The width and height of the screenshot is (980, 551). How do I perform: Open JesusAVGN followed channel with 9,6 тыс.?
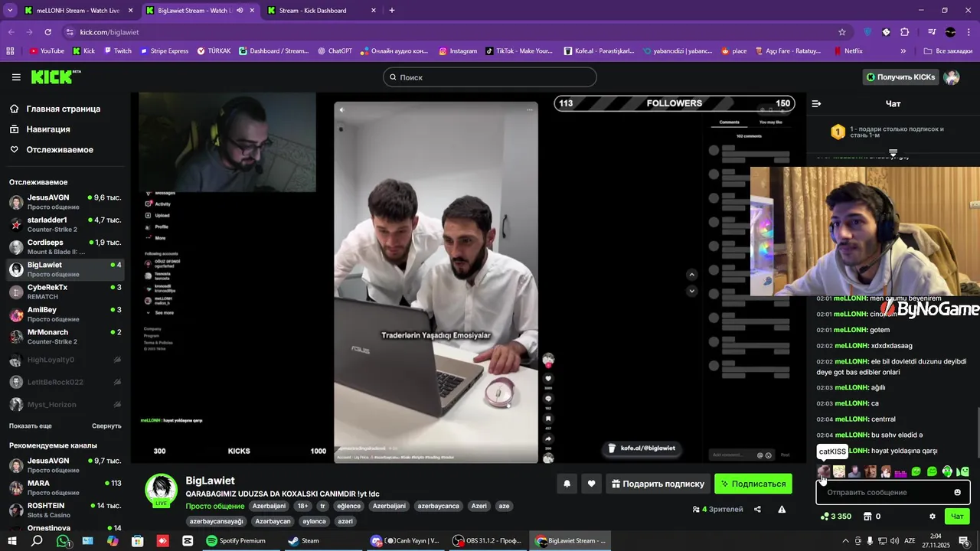(x=65, y=202)
